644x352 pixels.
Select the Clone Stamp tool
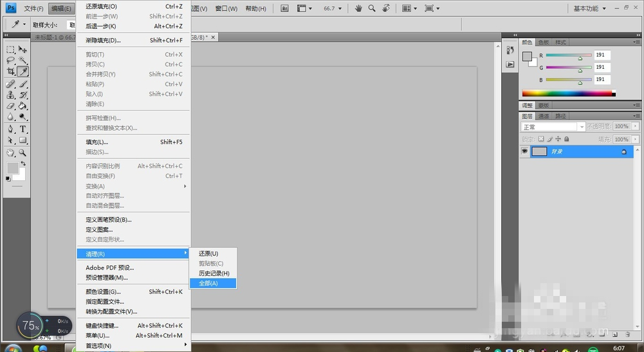11,95
